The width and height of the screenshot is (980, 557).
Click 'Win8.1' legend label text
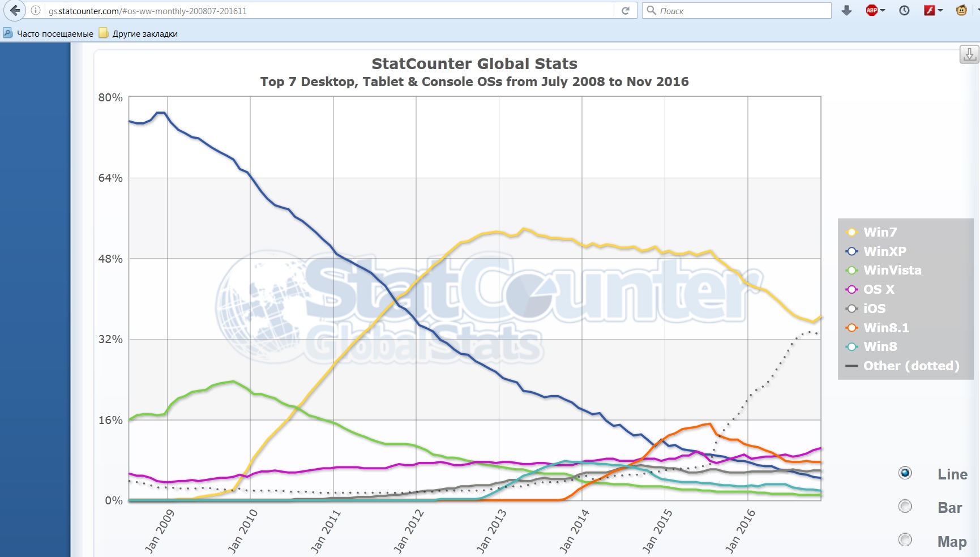pyautogui.click(x=887, y=328)
